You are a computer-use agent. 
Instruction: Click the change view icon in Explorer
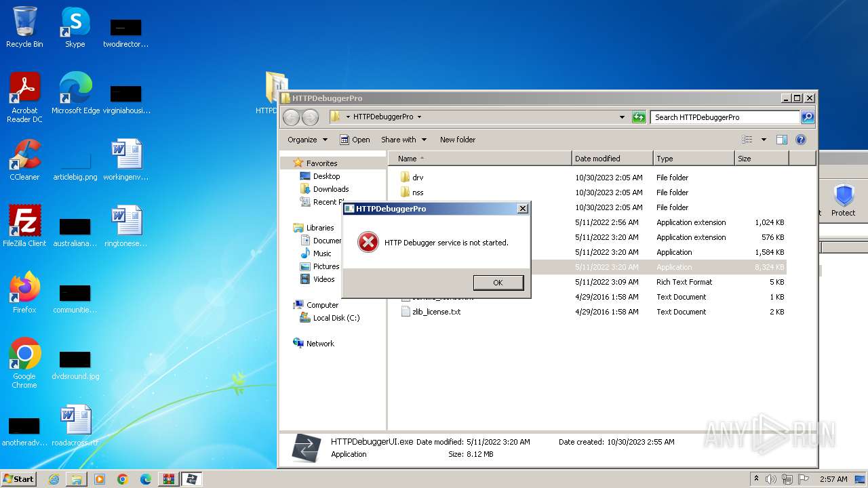click(x=747, y=140)
